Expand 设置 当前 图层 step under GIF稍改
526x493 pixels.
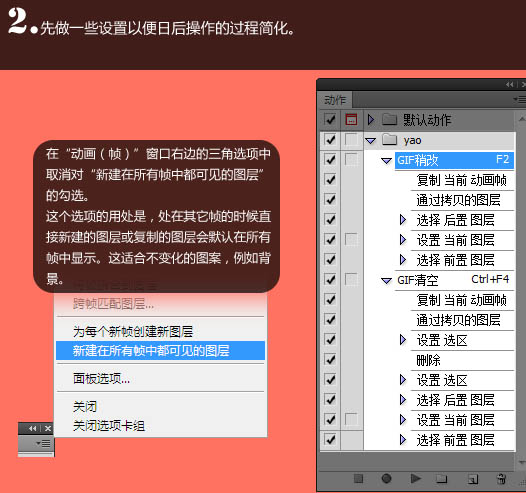click(x=403, y=240)
